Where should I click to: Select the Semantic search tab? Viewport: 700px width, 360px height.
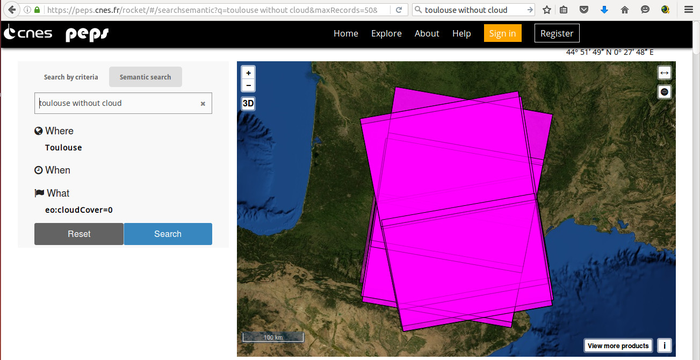point(145,77)
